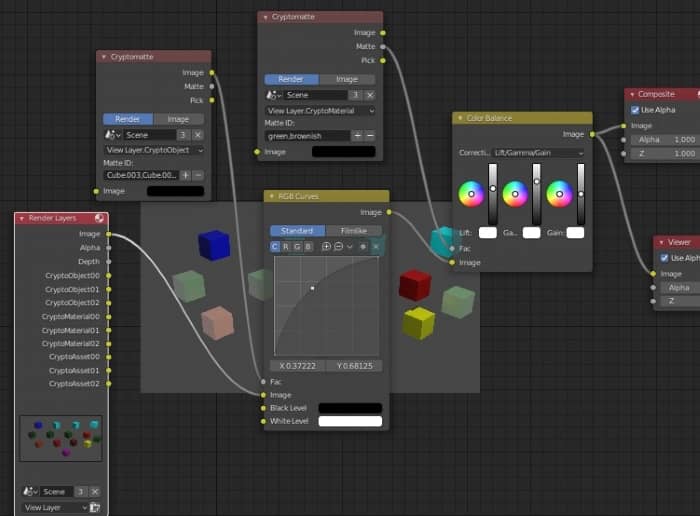
Task: Remove Matte ID with minus in CryptoObject node
Action: pyautogui.click(x=198, y=175)
